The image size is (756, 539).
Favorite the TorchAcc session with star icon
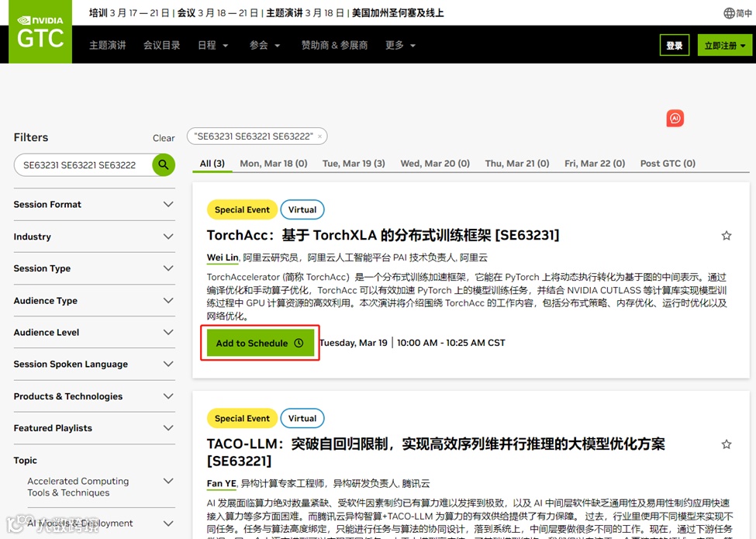(726, 236)
